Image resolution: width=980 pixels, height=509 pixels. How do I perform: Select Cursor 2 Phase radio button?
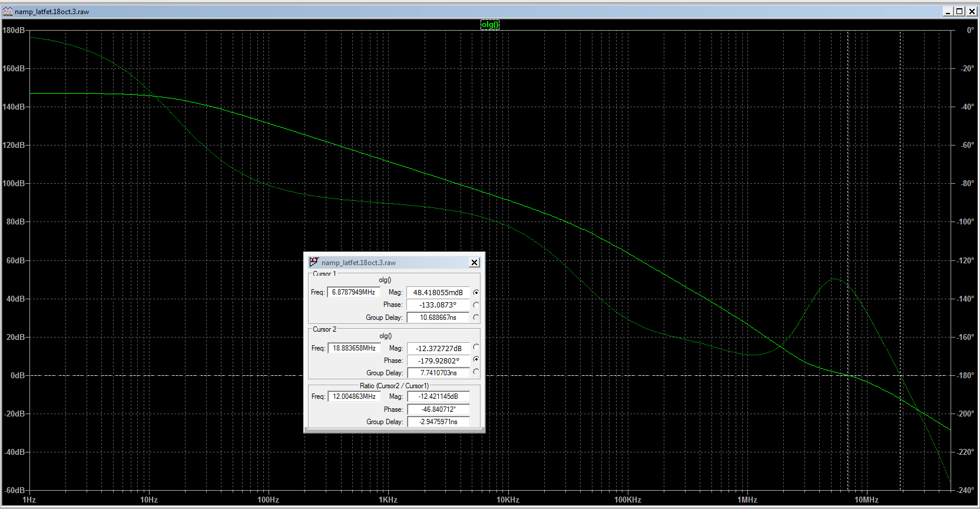pyautogui.click(x=476, y=359)
